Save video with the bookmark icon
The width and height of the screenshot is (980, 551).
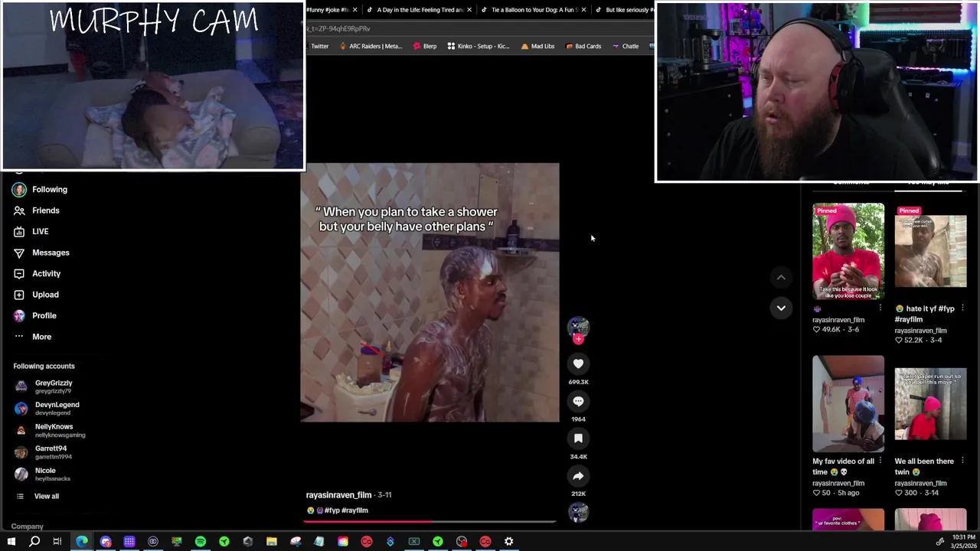[578, 439]
